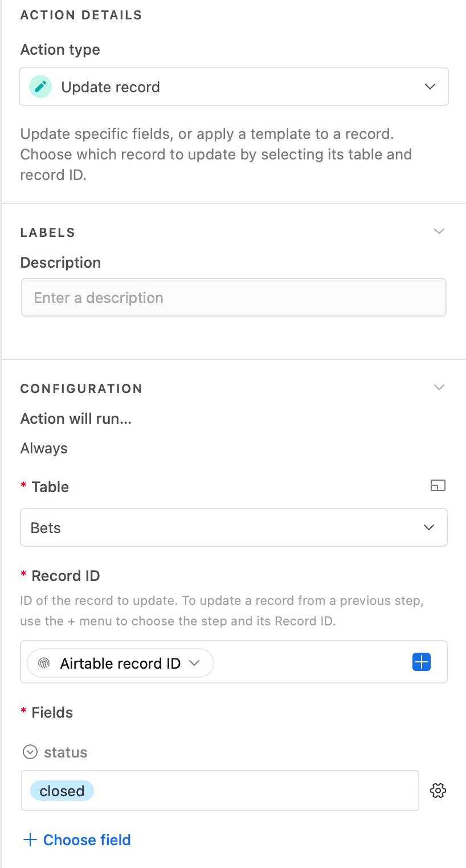Click the green pencil Update record icon

point(40,87)
